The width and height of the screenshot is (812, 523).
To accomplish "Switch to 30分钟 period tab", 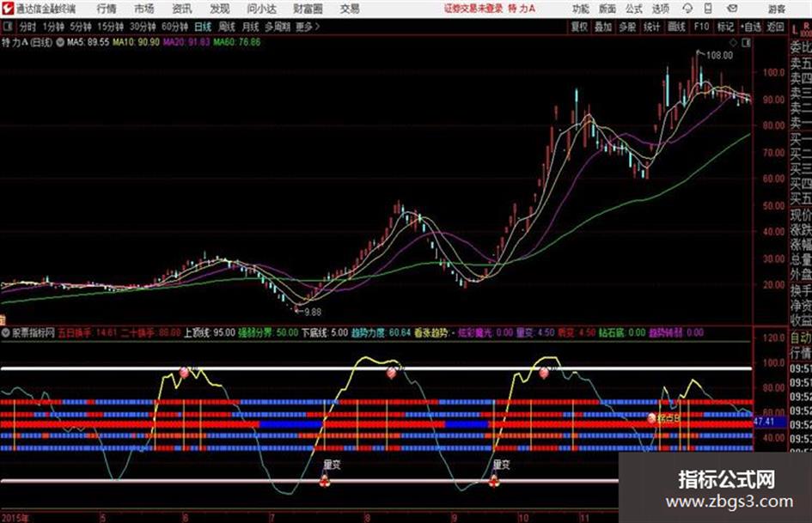I will click(143, 27).
